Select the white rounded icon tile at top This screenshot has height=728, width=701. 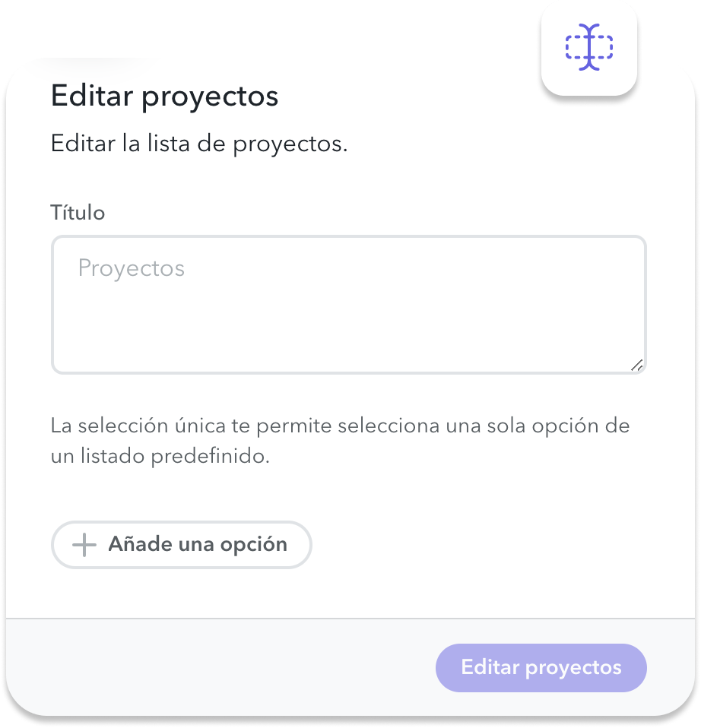point(588,48)
